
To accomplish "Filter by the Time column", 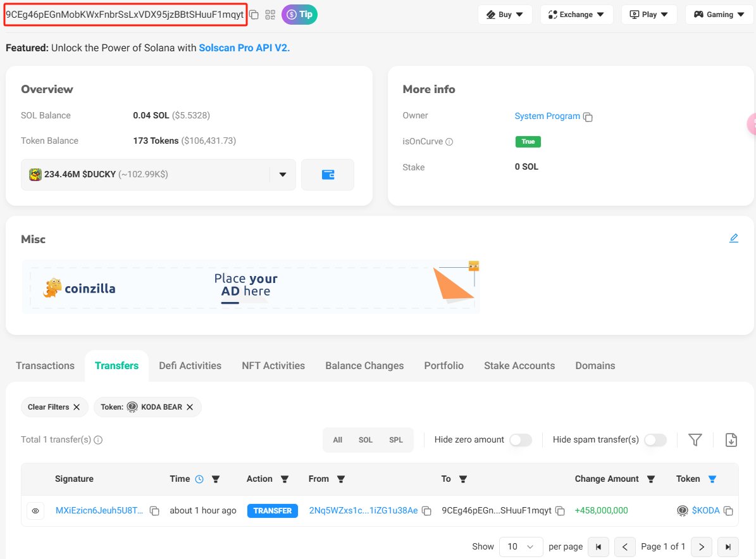I will (x=216, y=479).
